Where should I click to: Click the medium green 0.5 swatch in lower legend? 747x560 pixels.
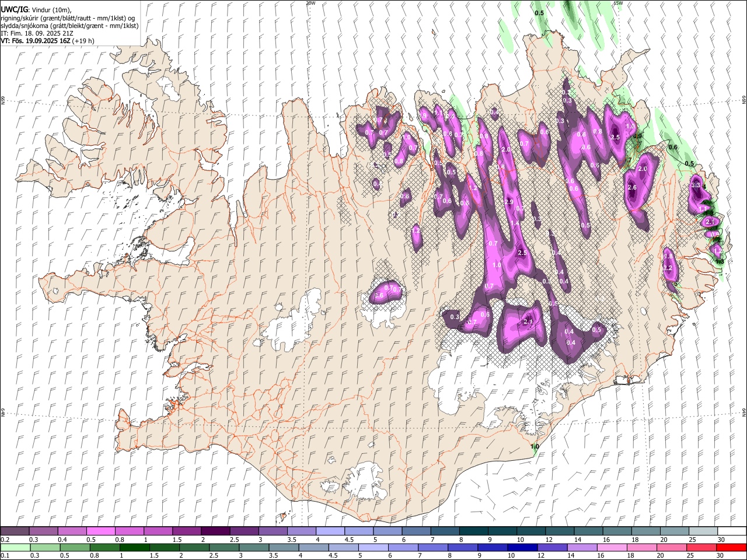coord(75,547)
